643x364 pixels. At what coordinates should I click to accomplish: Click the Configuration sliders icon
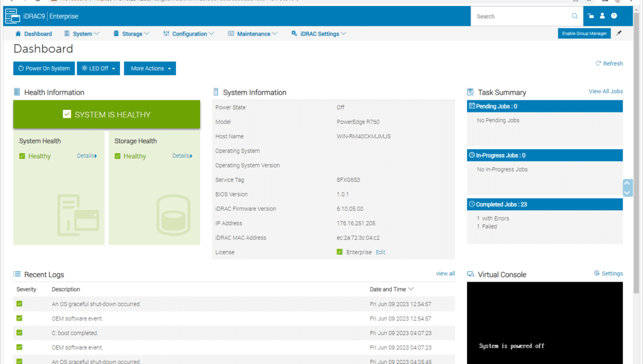(x=166, y=33)
